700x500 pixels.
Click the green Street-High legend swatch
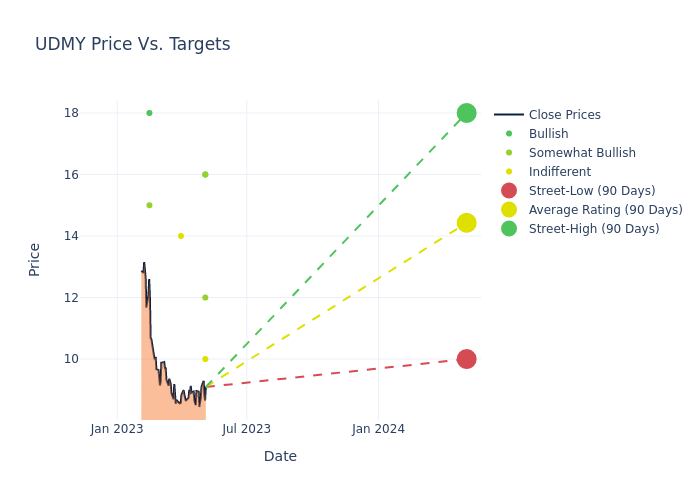coord(509,229)
